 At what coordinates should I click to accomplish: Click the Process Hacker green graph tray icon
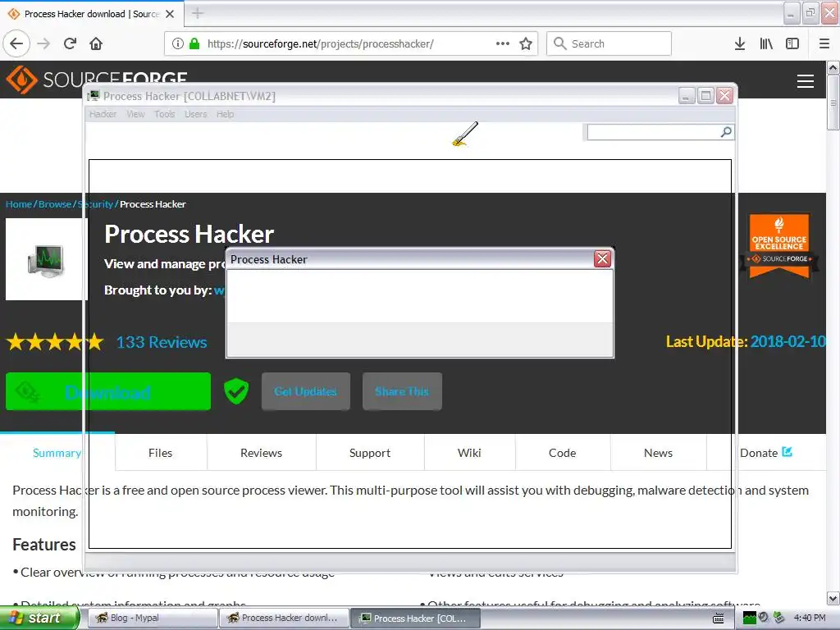(750, 618)
